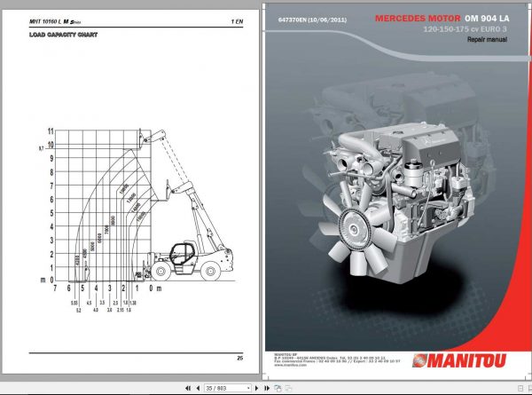Click the 647370EN (10/06/2011) reference text
Viewport: 532px width, 395px height.
click(312, 20)
